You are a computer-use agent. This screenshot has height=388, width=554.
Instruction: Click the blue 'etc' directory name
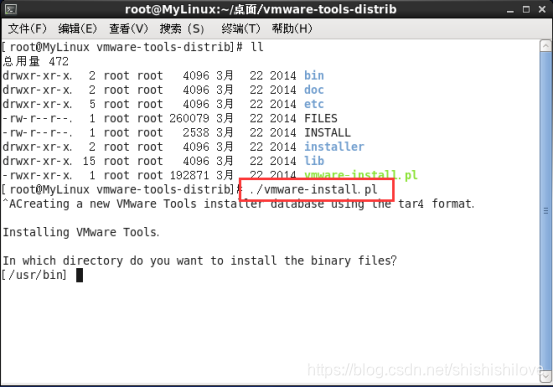tap(314, 104)
